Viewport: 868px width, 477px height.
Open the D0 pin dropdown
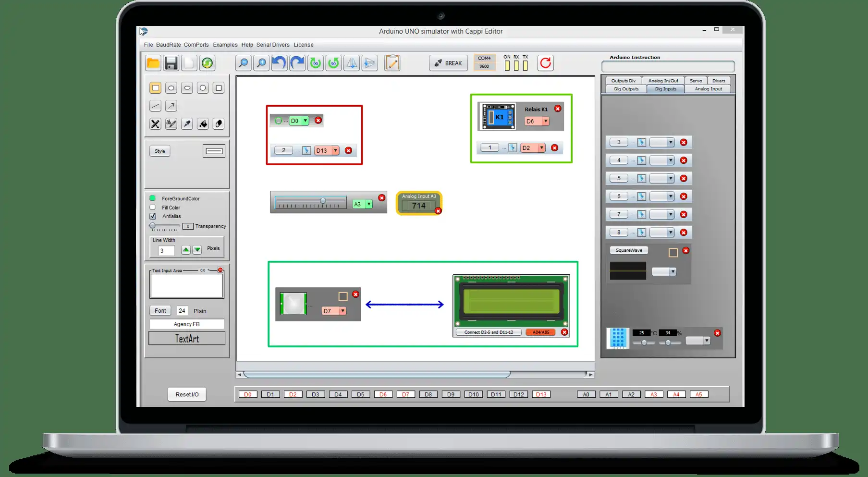pyautogui.click(x=306, y=121)
